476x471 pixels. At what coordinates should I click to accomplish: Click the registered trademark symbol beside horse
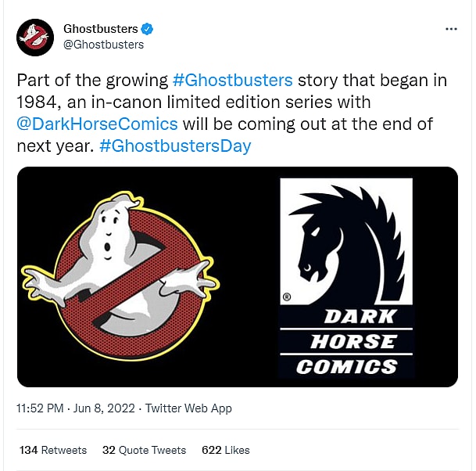click(286, 297)
